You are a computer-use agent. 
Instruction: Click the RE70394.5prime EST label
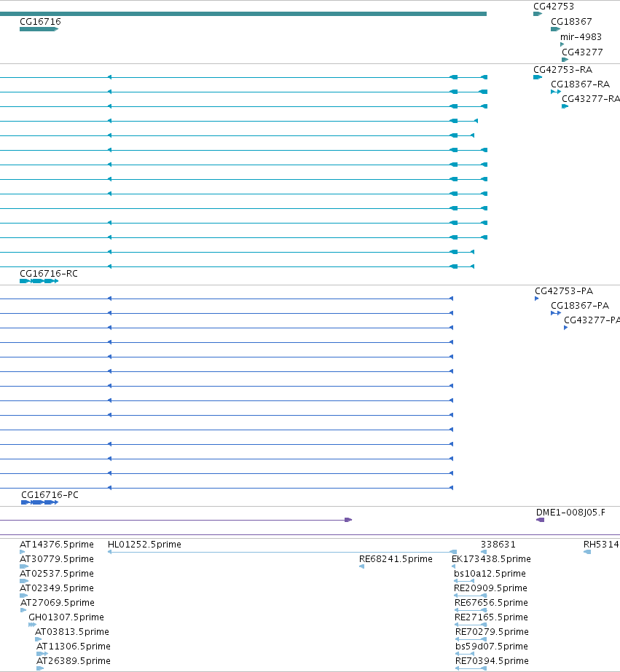[x=493, y=661]
